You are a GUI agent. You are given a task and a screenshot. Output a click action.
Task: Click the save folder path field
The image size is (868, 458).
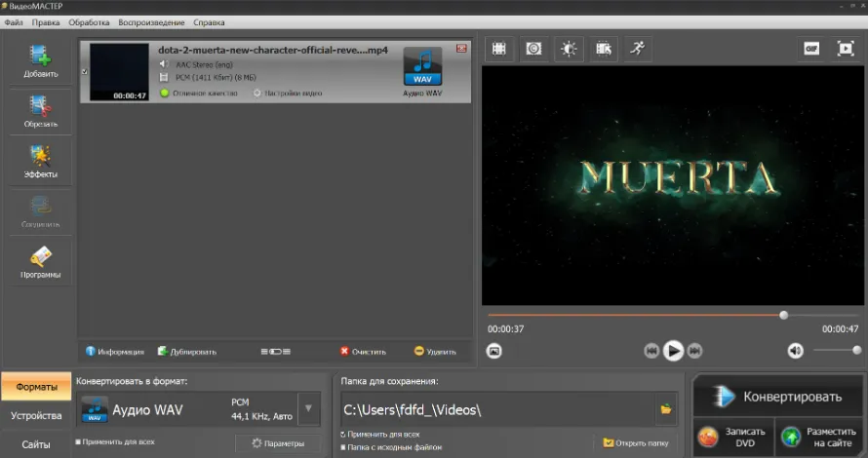497,409
